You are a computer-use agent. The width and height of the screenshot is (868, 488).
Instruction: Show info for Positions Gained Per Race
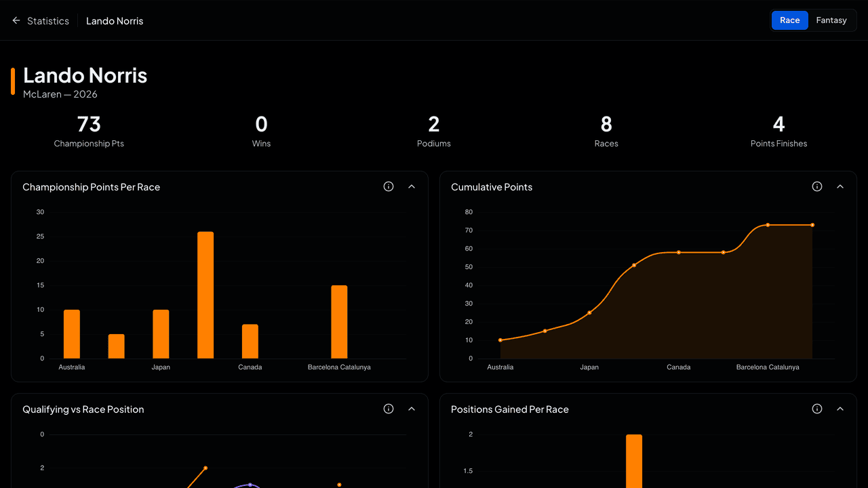click(817, 409)
